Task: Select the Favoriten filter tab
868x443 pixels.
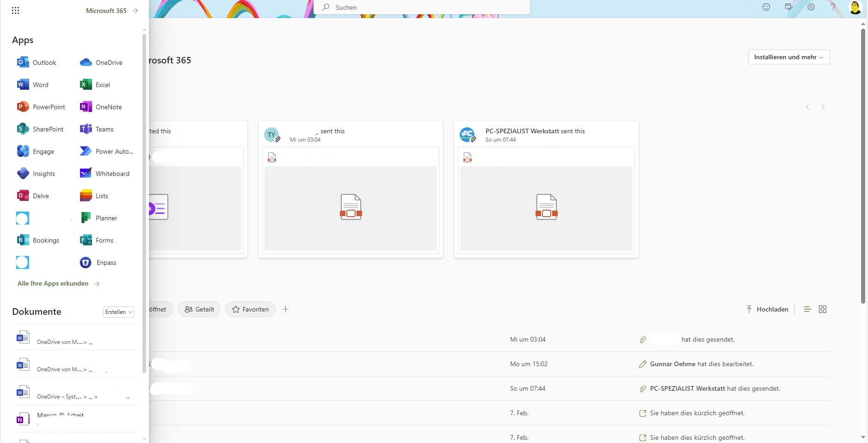Action: (250, 309)
